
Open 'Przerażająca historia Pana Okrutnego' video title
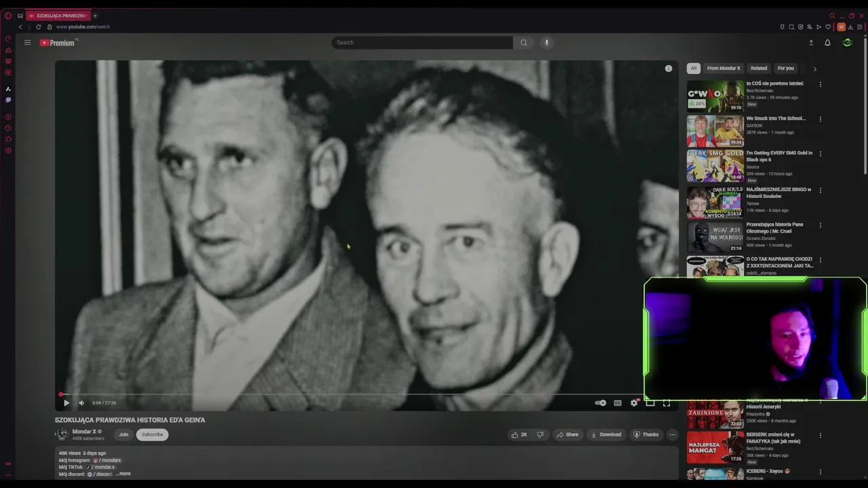[774, 228]
